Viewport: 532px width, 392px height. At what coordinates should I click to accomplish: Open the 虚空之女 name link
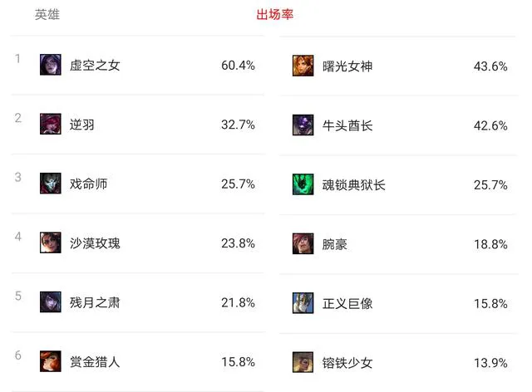[95, 66]
